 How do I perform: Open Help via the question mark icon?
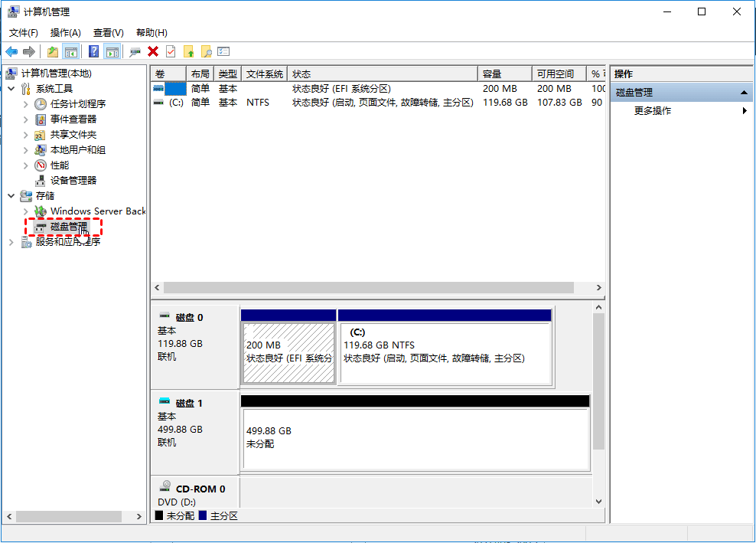click(94, 51)
